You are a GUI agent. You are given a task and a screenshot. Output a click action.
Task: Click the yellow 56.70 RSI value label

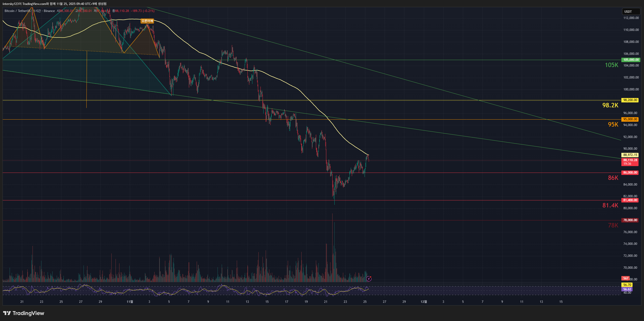coord(627,285)
